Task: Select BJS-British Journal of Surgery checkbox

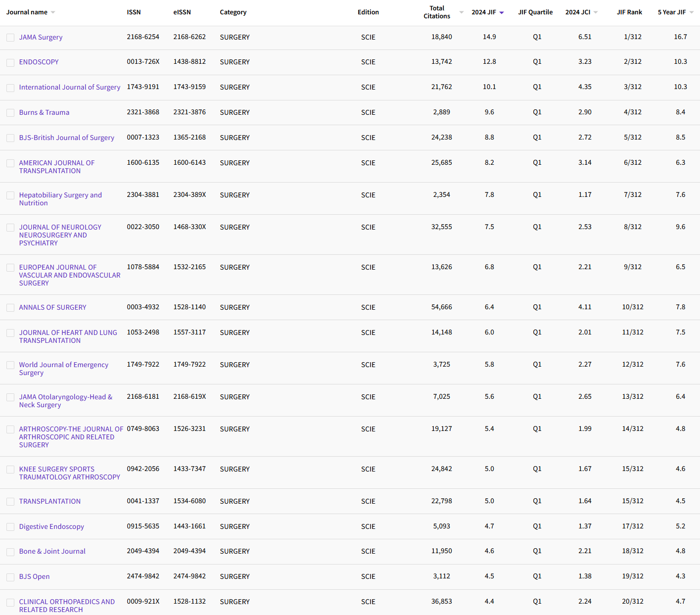Action: coord(10,138)
